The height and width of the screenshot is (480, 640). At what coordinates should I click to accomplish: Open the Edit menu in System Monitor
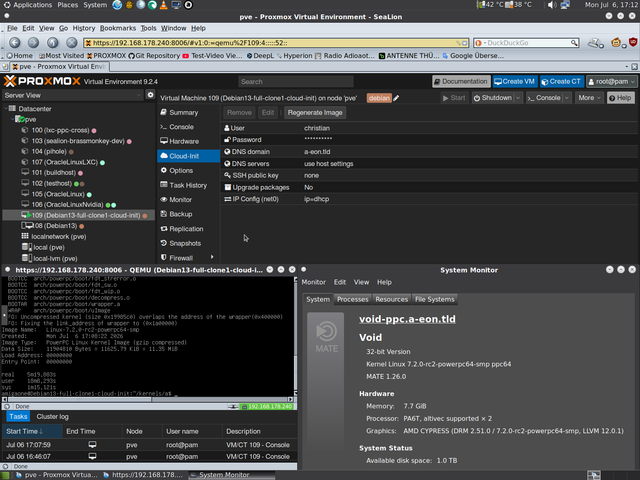(340, 282)
